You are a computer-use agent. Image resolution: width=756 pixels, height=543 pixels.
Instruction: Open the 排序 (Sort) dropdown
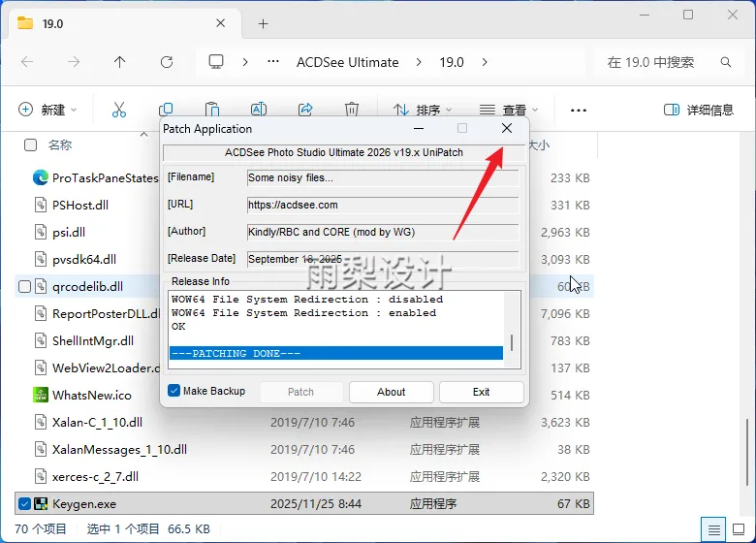(423, 110)
